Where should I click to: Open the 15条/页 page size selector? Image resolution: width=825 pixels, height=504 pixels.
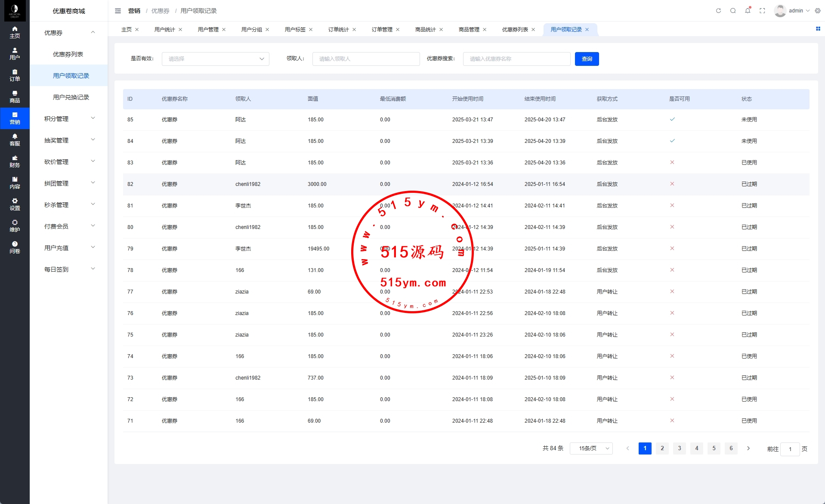pyautogui.click(x=591, y=448)
